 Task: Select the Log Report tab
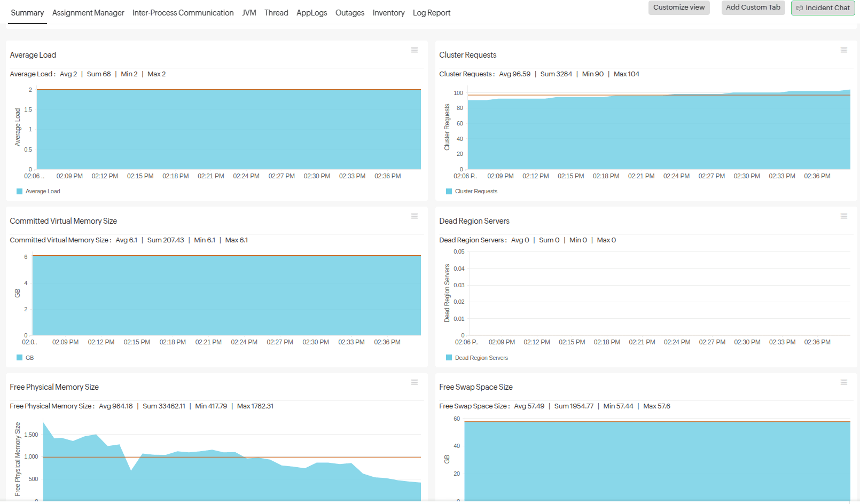pos(432,12)
